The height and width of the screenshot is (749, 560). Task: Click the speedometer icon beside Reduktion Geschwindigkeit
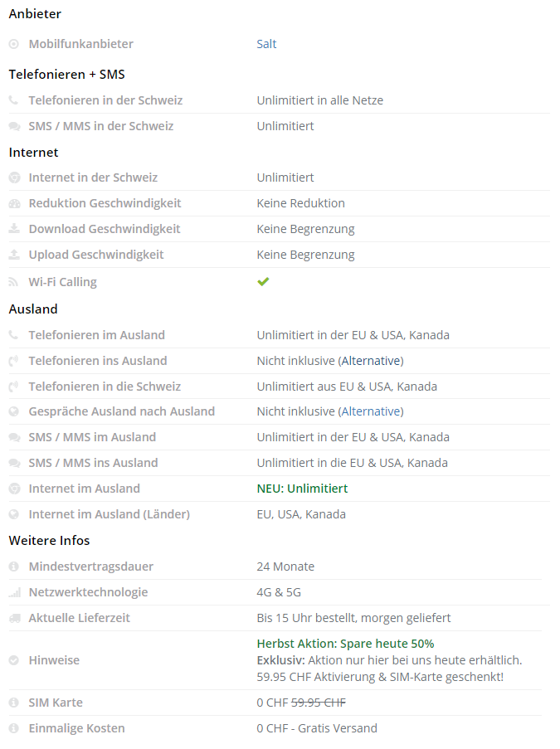tap(14, 203)
